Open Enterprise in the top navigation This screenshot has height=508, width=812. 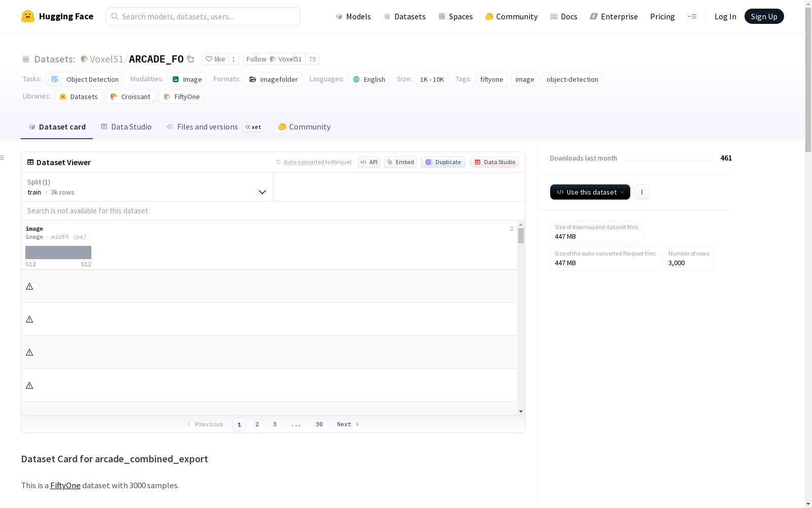[614, 16]
